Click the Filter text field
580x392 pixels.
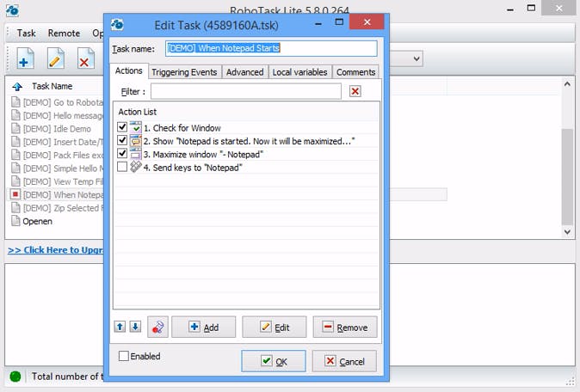point(246,91)
